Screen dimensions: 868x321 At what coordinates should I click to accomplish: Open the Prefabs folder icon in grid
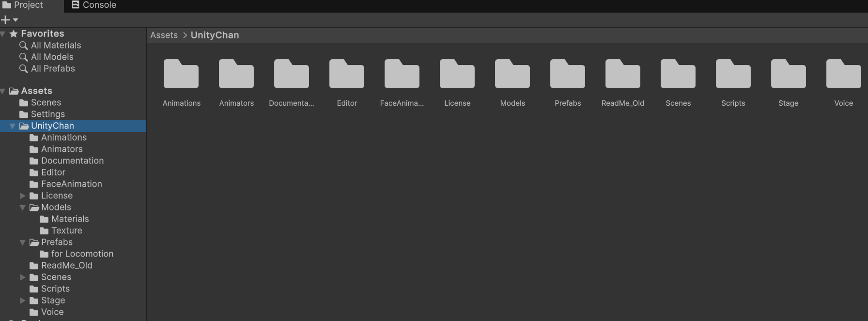[x=568, y=74]
